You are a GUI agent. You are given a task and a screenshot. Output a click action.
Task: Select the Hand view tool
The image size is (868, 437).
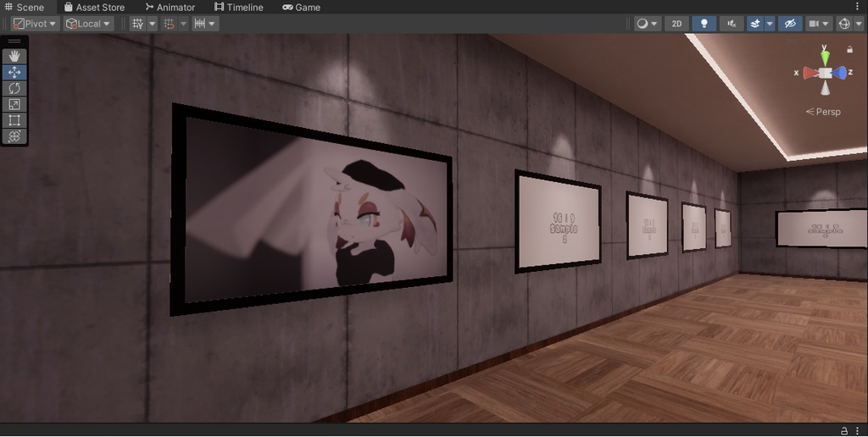pos(14,56)
